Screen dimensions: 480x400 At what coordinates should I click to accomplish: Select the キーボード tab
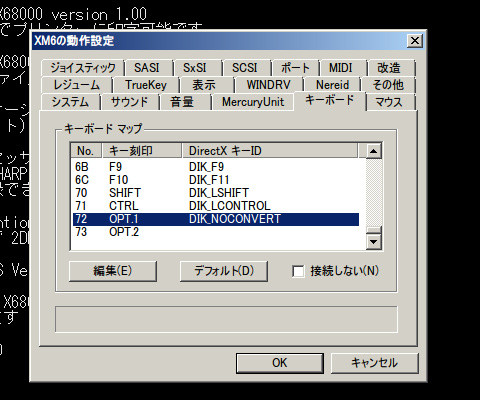tap(330, 100)
